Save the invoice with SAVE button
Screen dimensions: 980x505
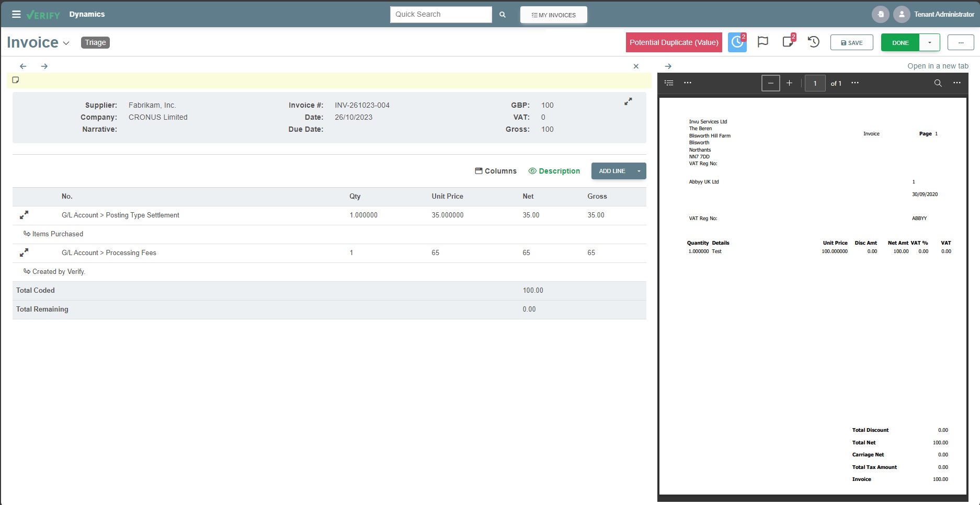(x=851, y=42)
